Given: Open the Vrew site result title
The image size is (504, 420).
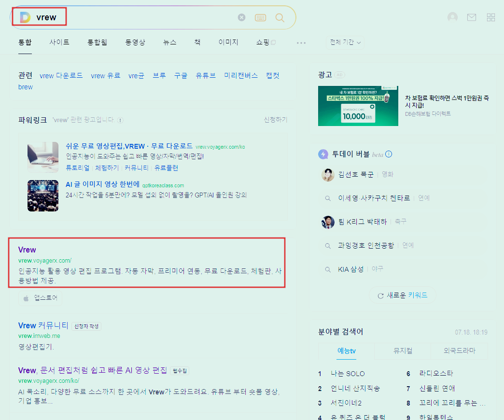Looking at the screenshot, I should click(x=27, y=250).
